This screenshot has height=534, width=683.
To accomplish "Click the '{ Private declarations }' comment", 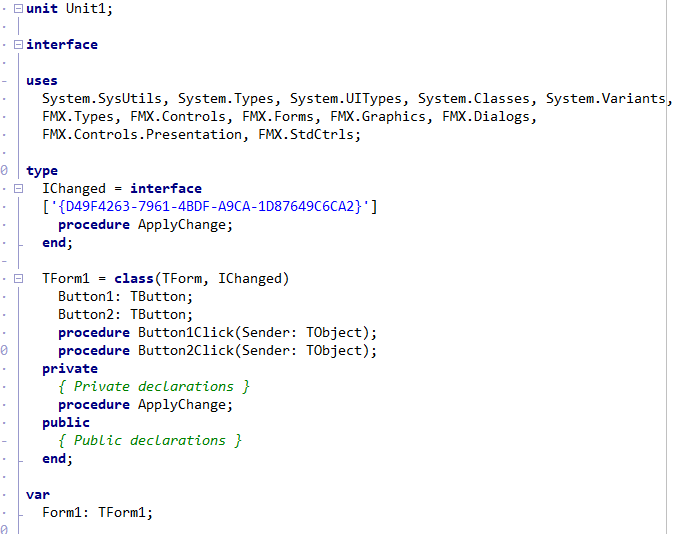I will 154,387.
